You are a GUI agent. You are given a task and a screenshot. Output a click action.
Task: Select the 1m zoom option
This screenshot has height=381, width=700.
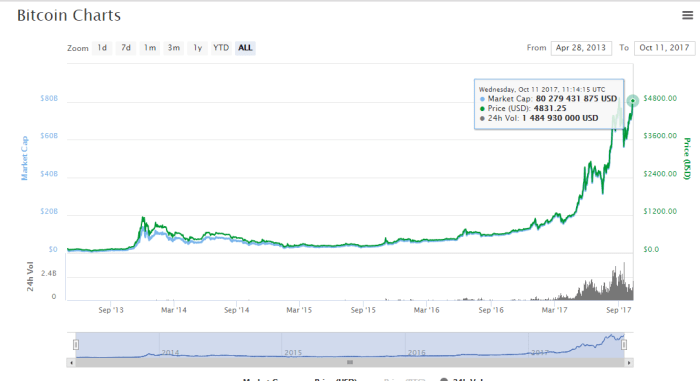point(150,48)
